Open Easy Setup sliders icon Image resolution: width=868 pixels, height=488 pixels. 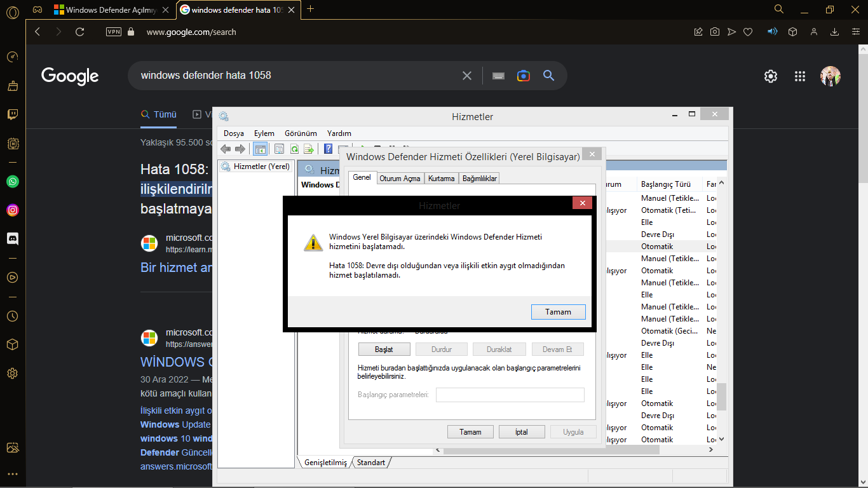(855, 32)
